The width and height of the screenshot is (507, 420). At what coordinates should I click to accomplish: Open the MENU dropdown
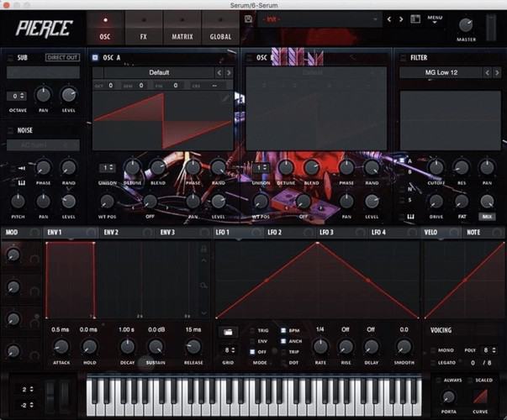(x=435, y=19)
